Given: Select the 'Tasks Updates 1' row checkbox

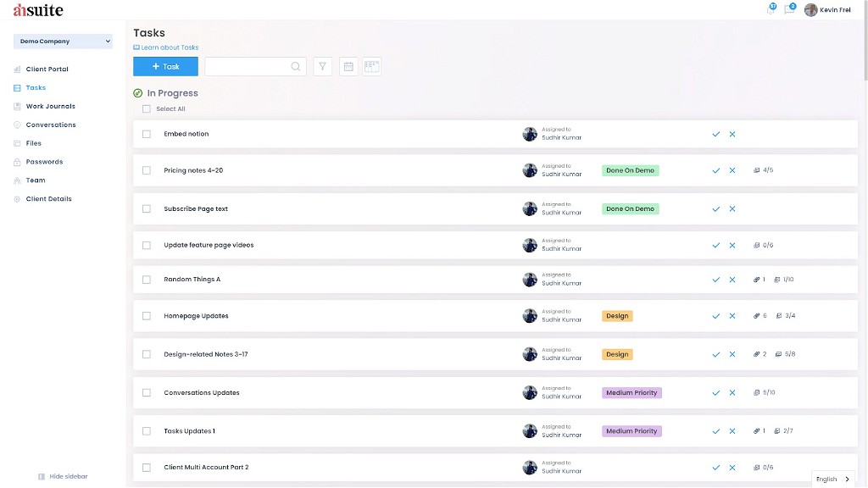Looking at the screenshot, I should click(146, 430).
